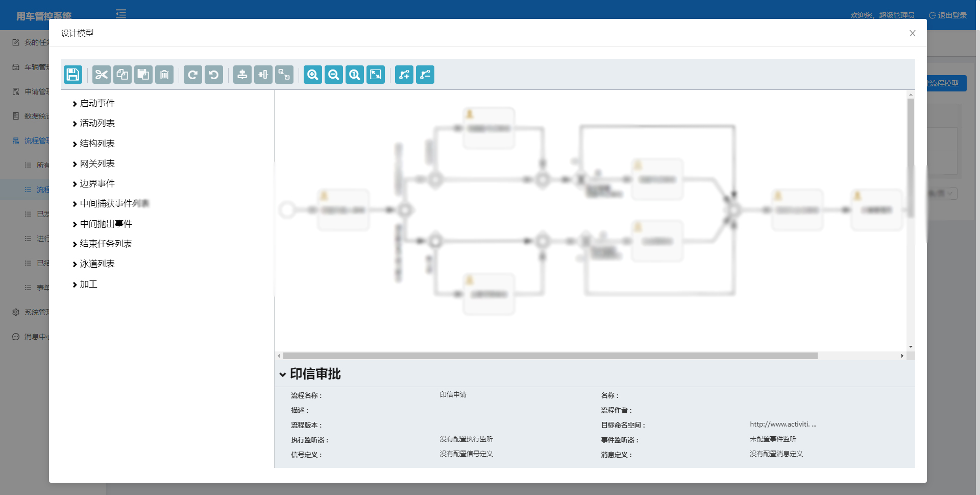Delete selected element with trash icon
980x495 pixels.
click(x=164, y=75)
